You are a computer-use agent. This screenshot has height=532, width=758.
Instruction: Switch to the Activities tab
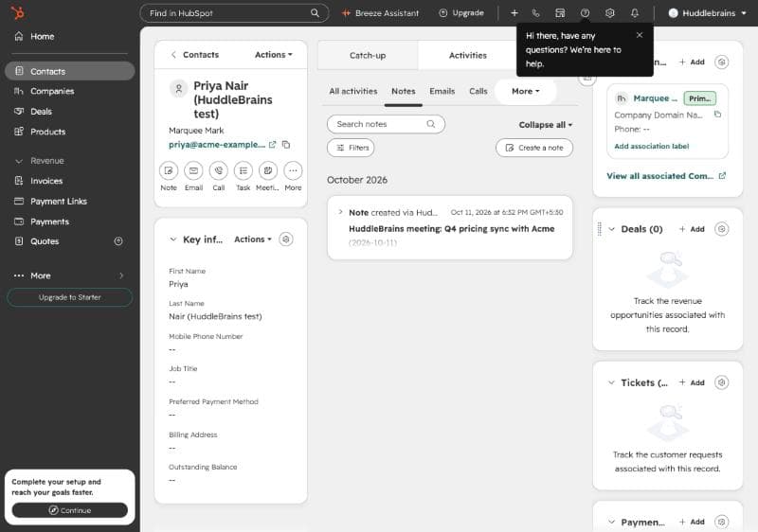point(467,56)
